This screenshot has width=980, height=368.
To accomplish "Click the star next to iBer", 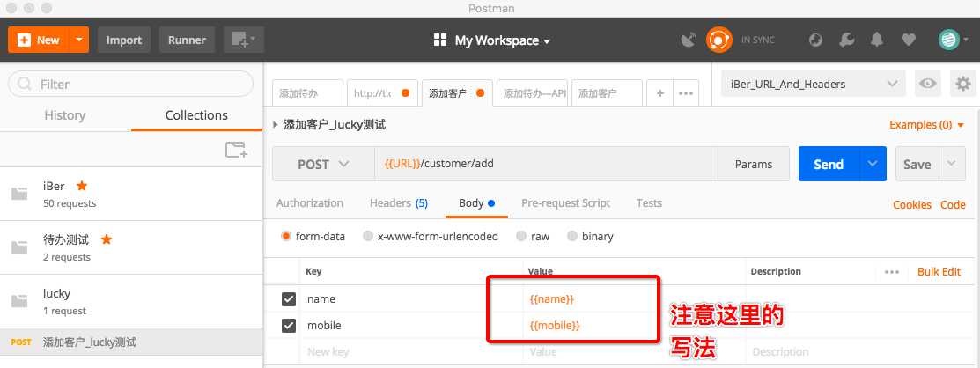I will [82, 186].
